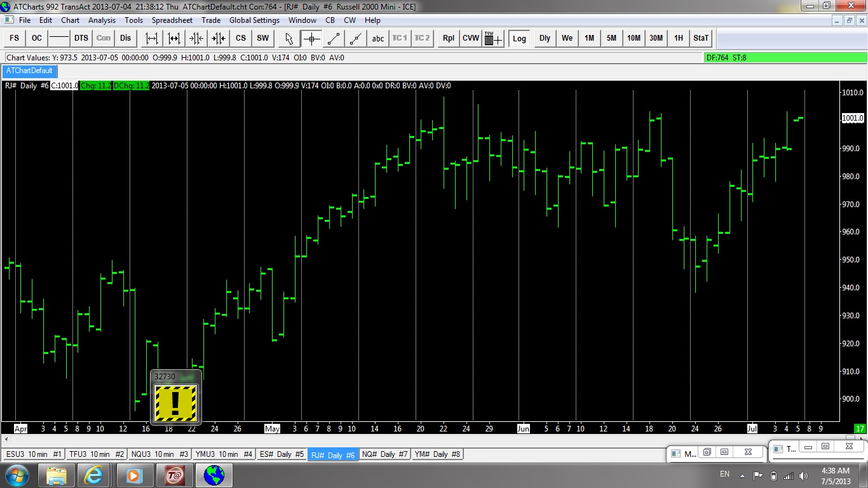Select the horizontal line tool
Screen dimensions: 868x488
coord(59,38)
